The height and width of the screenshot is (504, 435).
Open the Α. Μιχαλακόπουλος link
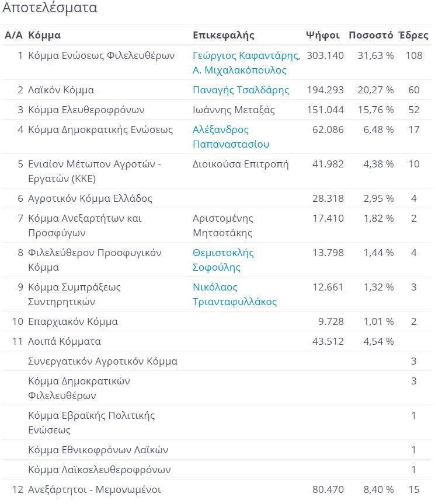pos(239,71)
